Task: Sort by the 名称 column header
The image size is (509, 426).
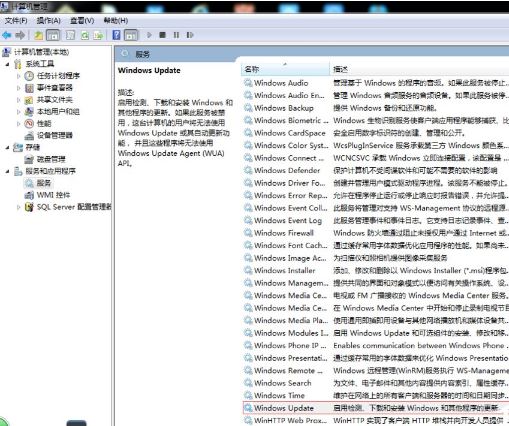Action: (x=285, y=69)
